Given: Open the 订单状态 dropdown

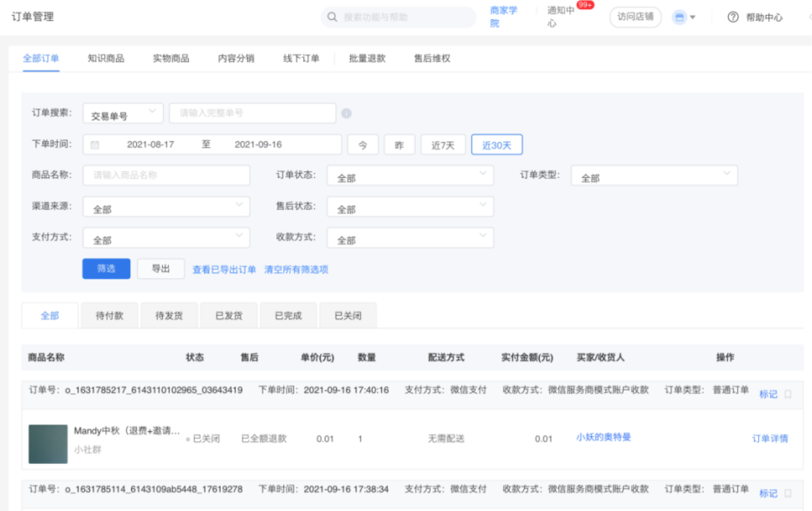Looking at the screenshot, I should [x=410, y=175].
